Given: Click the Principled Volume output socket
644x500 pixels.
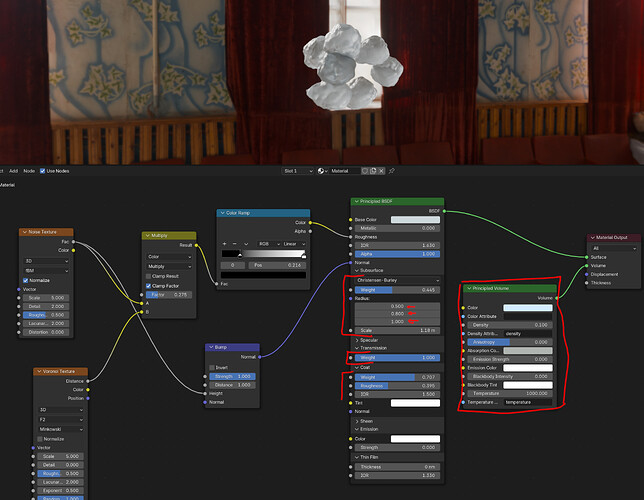Looking at the screenshot, I should (557, 298).
